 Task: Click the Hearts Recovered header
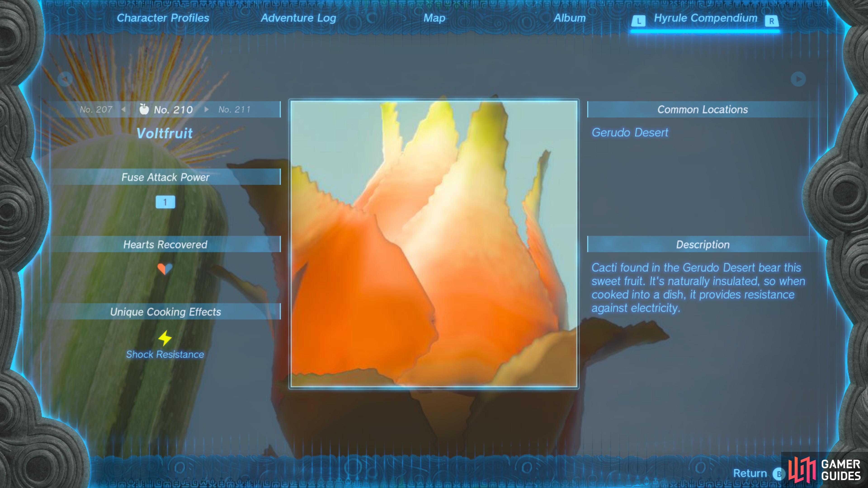point(165,244)
